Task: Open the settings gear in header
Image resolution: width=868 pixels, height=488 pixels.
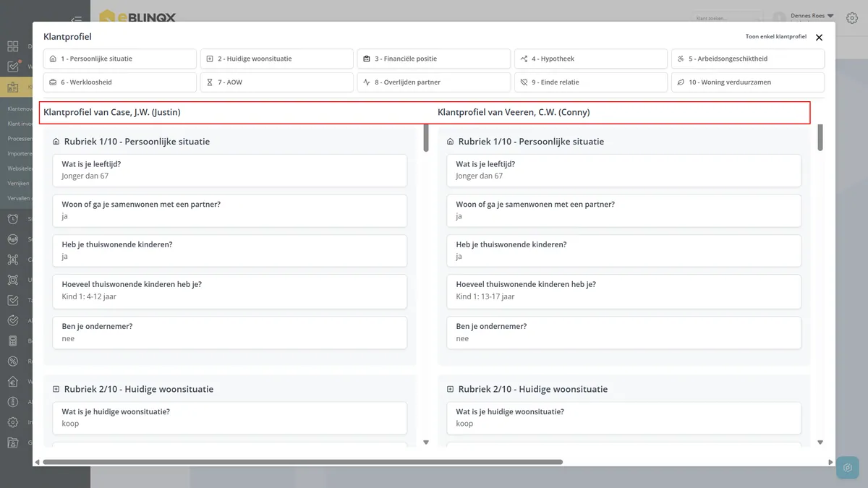Action: pyautogui.click(x=851, y=18)
